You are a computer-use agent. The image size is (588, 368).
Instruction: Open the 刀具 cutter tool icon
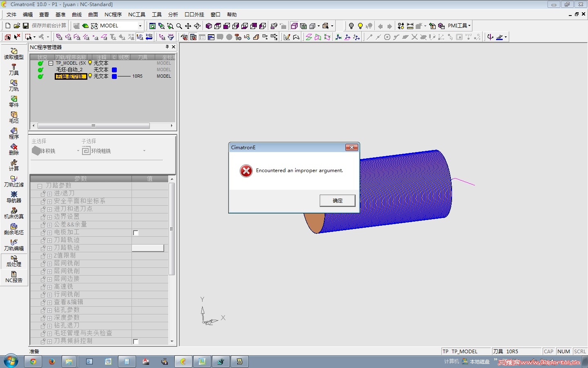click(x=14, y=70)
